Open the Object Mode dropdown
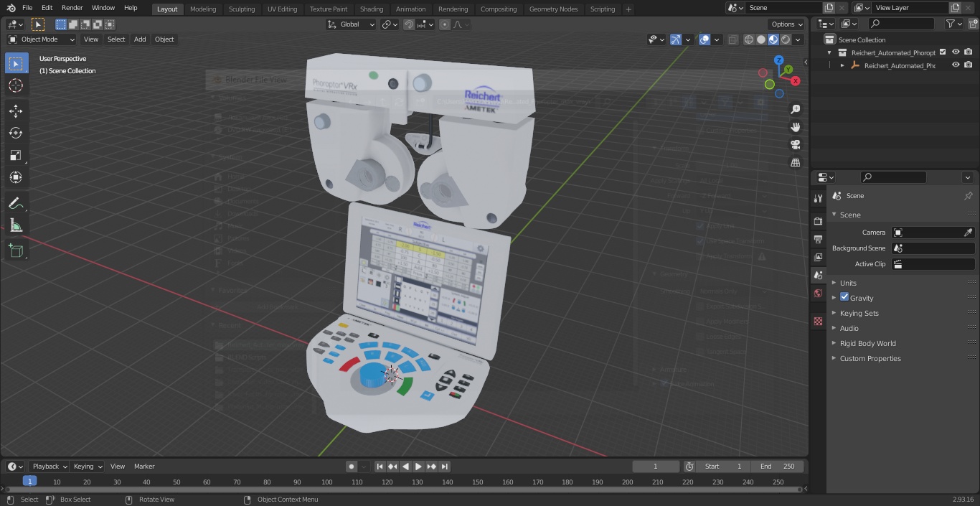 click(x=42, y=39)
